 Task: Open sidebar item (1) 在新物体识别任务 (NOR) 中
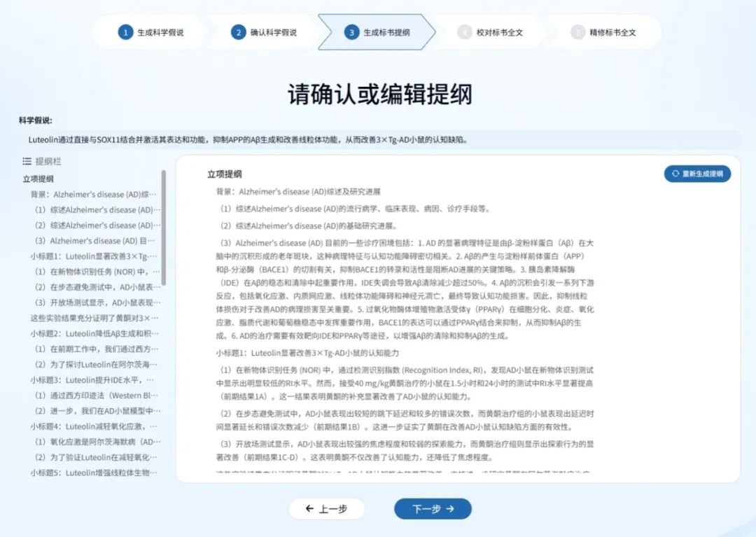(x=97, y=272)
